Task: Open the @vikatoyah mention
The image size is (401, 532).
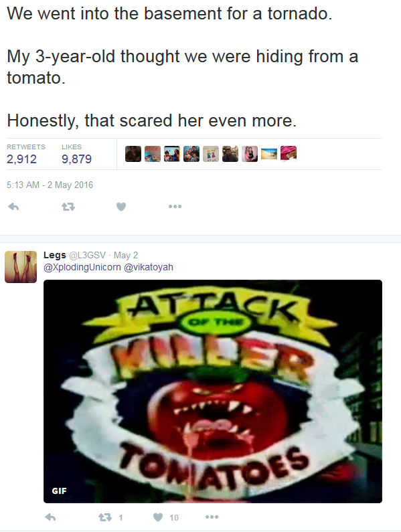Action: tap(149, 267)
